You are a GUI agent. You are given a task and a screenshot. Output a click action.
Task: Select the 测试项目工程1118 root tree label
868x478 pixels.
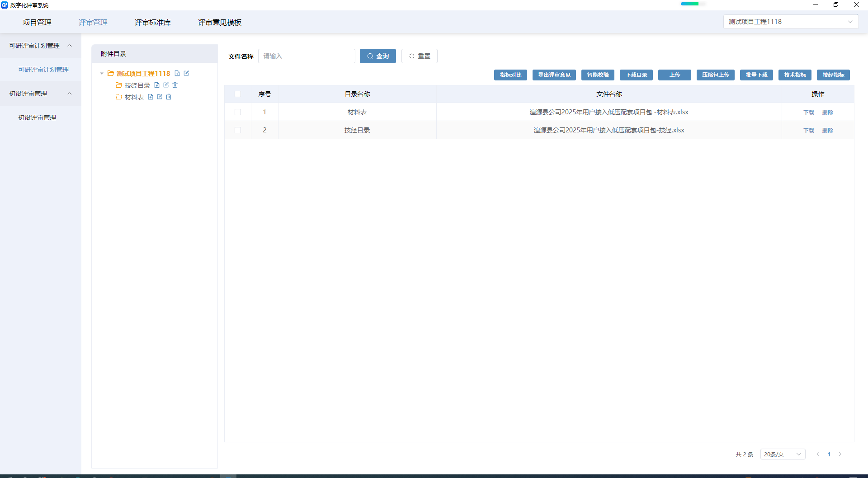pos(143,74)
